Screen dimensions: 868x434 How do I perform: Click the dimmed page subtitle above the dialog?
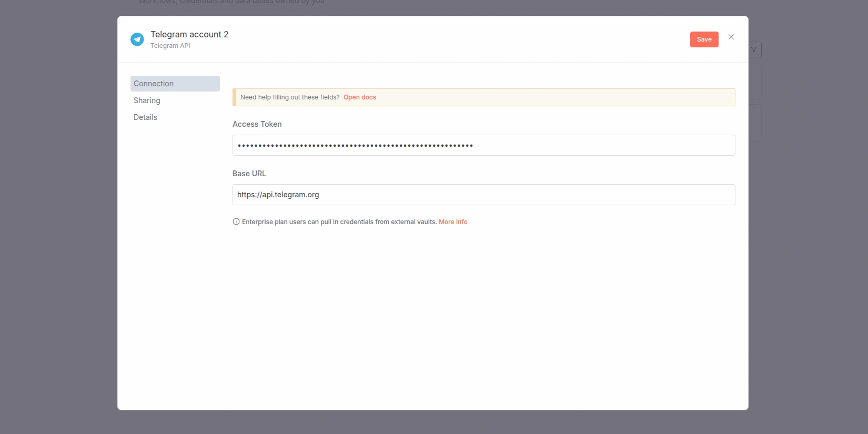[x=231, y=3]
